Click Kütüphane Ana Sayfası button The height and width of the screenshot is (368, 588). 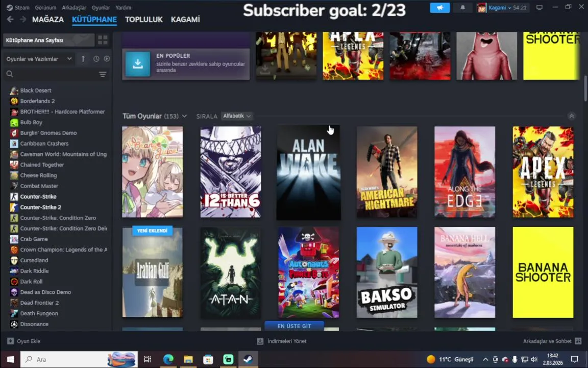49,40
